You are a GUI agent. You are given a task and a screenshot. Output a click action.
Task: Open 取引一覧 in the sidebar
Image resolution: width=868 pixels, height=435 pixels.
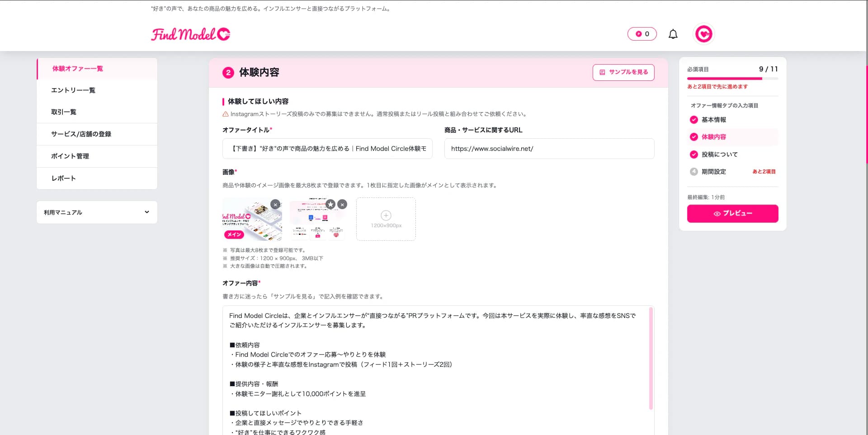coord(97,112)
